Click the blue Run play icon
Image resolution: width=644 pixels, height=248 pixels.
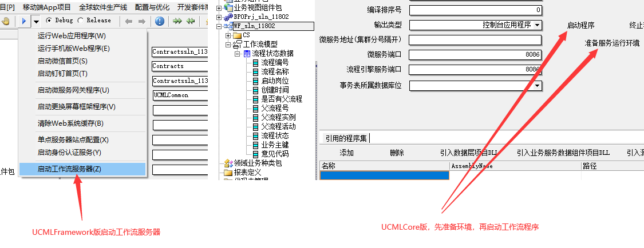(24, 21)
